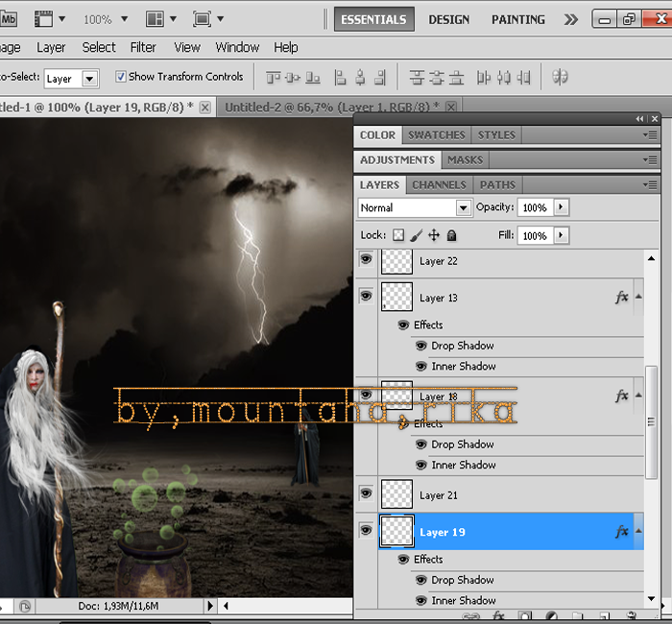Hide Layer 13 visibility eye
The image size is (672, 624).
[366, 296]
